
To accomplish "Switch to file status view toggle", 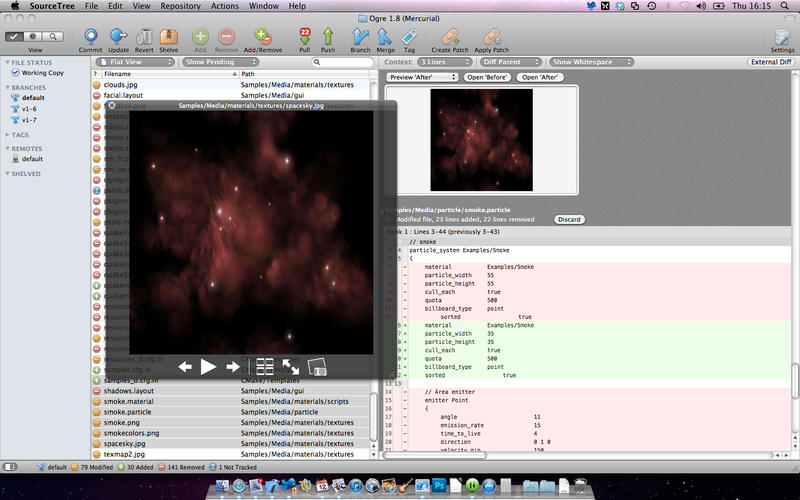I will tap(14, 36).
